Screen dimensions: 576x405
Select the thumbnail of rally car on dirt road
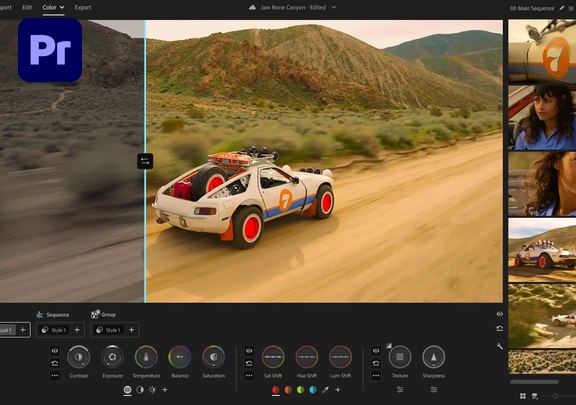(542, 250)
